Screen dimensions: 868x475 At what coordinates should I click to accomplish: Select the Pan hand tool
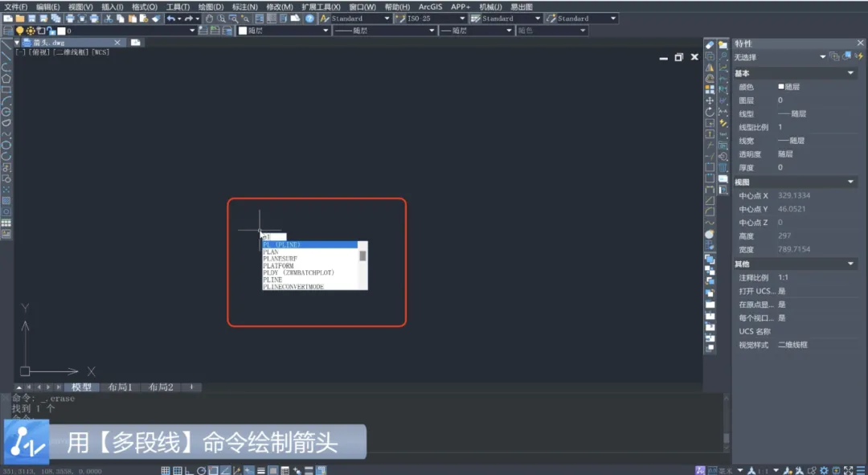pos(209,18)
